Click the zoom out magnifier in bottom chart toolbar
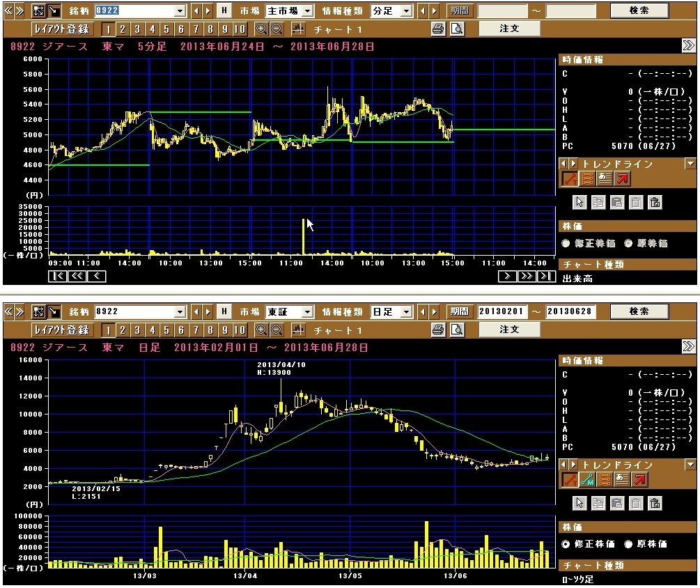The width and height of the screenshot is (700, 588). pyautogui.click(x=277, y=330)
